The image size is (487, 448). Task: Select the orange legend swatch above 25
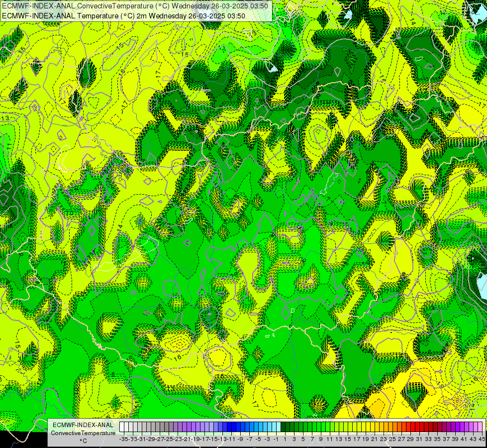390,427
